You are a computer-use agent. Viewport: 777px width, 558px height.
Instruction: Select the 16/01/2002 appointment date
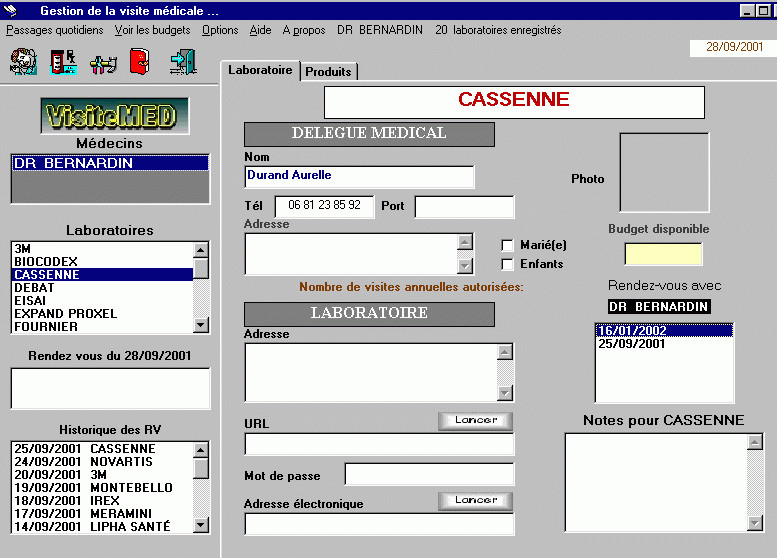pos(664,331)
